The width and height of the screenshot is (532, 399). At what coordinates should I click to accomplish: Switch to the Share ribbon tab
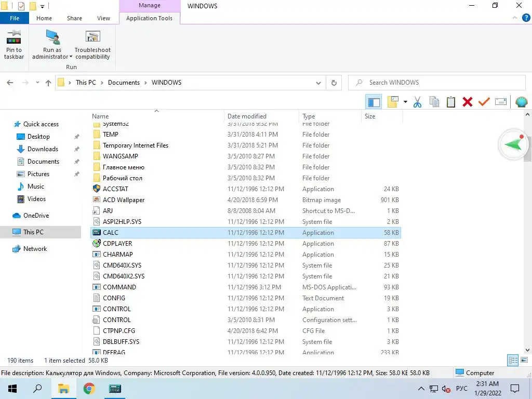tap(74, 18)
